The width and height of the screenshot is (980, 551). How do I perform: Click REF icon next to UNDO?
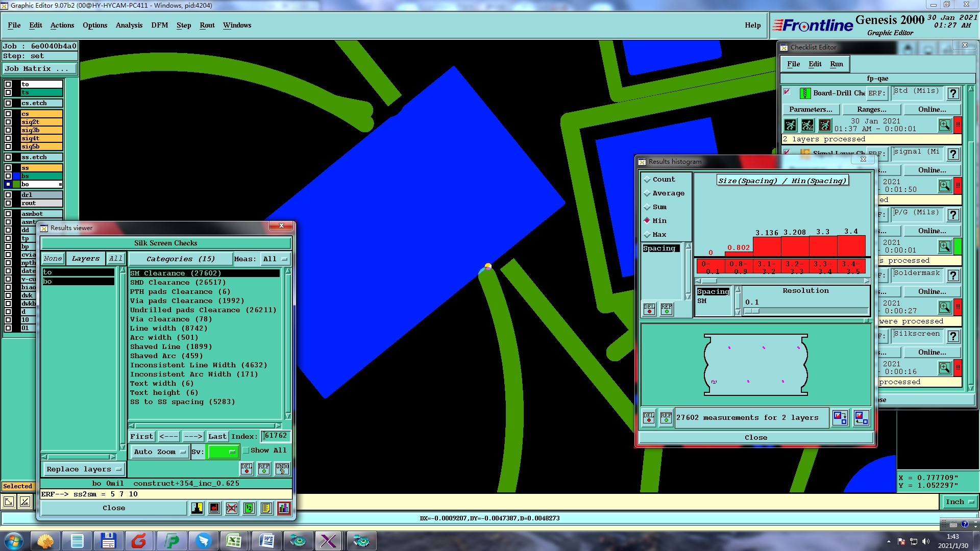[x=264, y=468]
